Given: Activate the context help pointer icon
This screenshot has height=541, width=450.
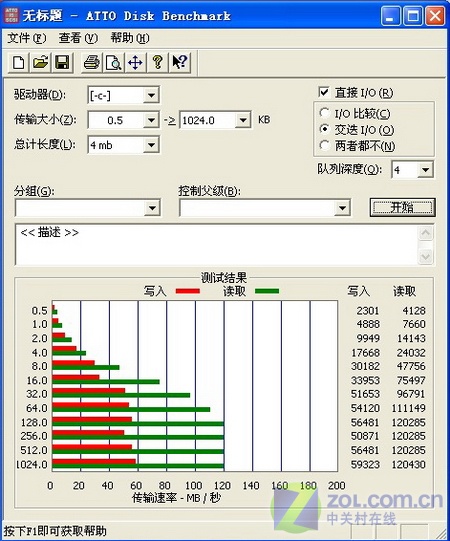Looking at the screenshot, I should click(x=179, y=62).
